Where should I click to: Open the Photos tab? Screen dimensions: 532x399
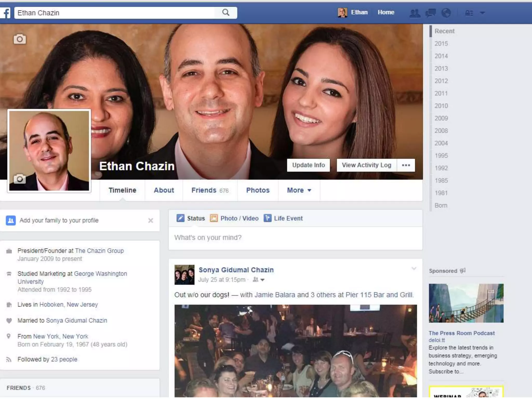[258, 190]
